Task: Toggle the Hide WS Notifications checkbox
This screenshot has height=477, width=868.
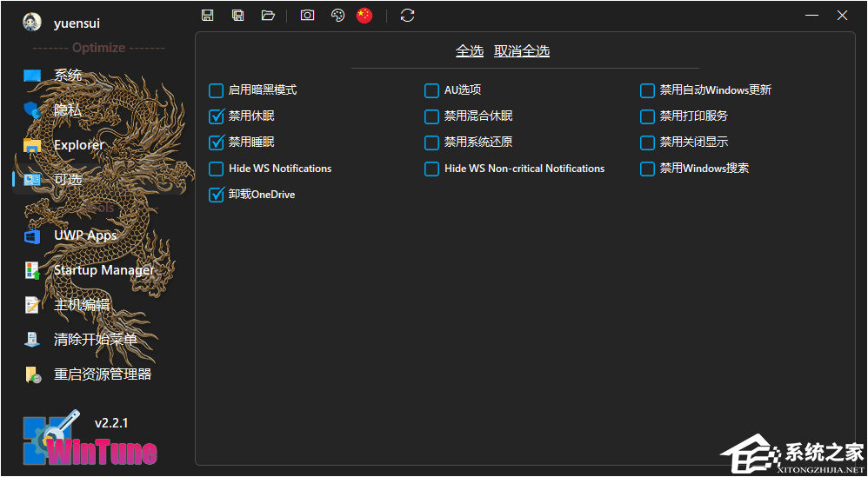Action: tap(216, 169)
